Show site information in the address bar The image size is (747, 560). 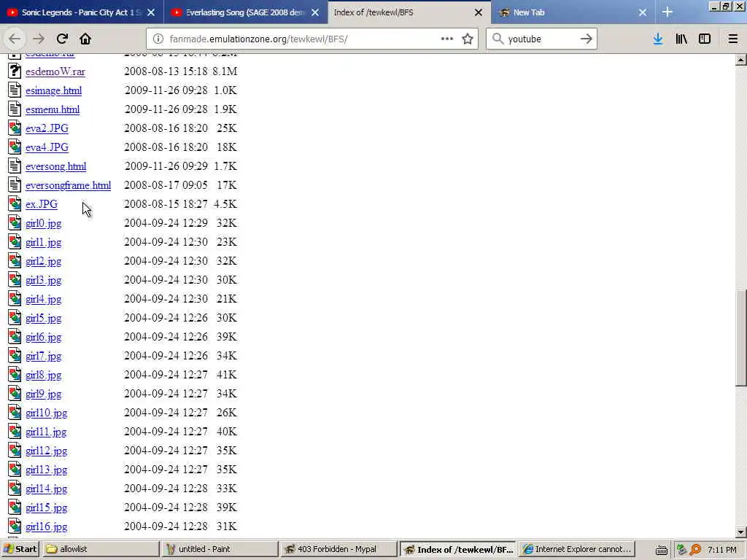[158, 39]
